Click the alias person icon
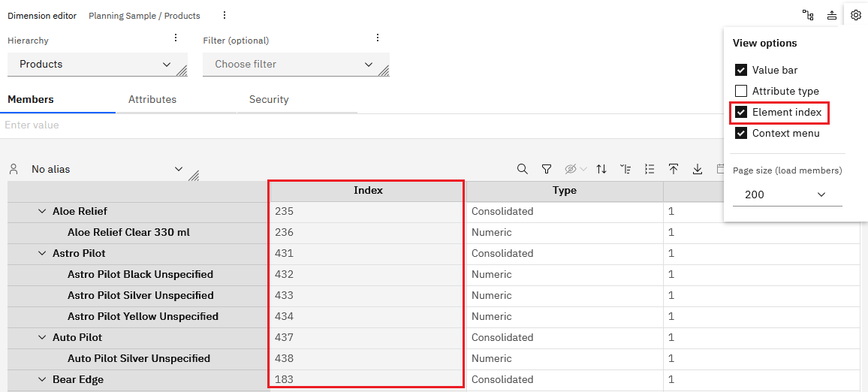The image size is (868, 392). (x=14, y=169)
